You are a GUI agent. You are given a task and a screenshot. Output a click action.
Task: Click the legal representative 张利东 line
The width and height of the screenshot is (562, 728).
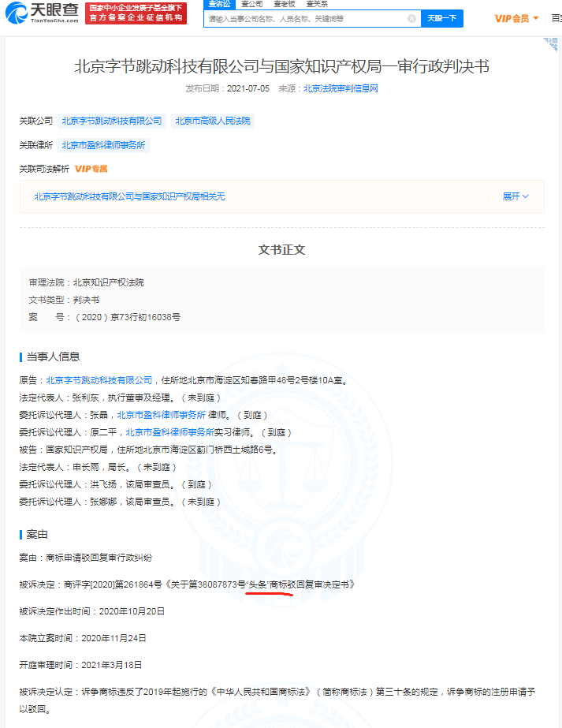[x=120, y=398]
